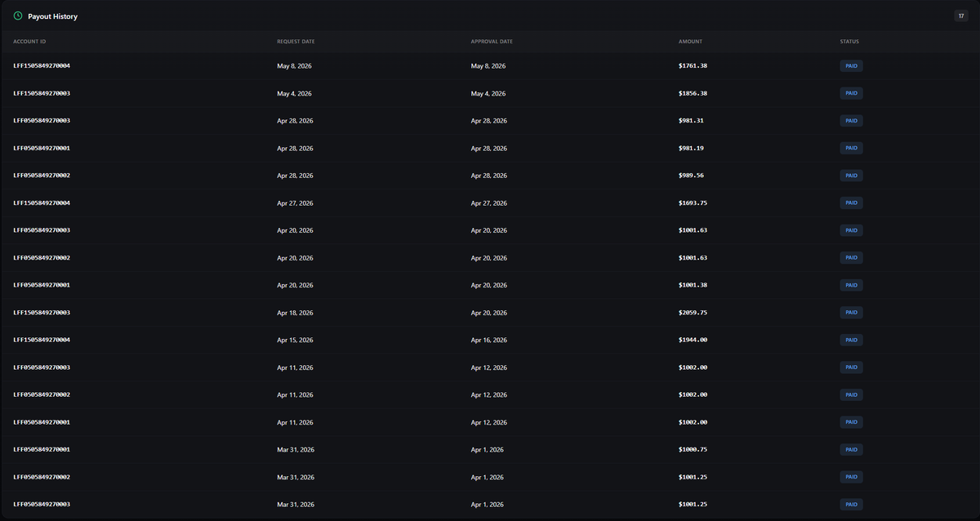Viewport: 980px width, 521px height.
Task: Click the PAID badge in the $981.31 row
Action: point(851,121)
